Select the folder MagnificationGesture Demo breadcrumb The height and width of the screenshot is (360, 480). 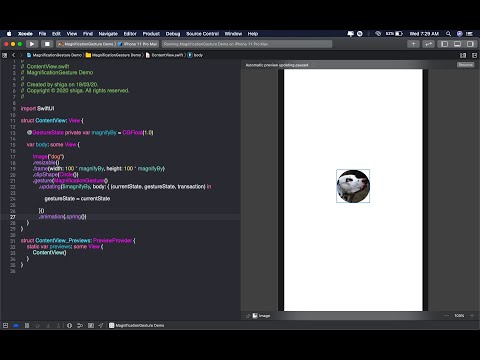pyautogui.click(x=113, y=55)
